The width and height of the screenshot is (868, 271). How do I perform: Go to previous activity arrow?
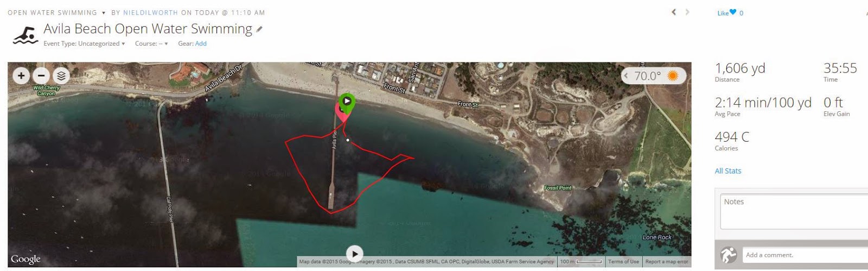tap(674, 12)
